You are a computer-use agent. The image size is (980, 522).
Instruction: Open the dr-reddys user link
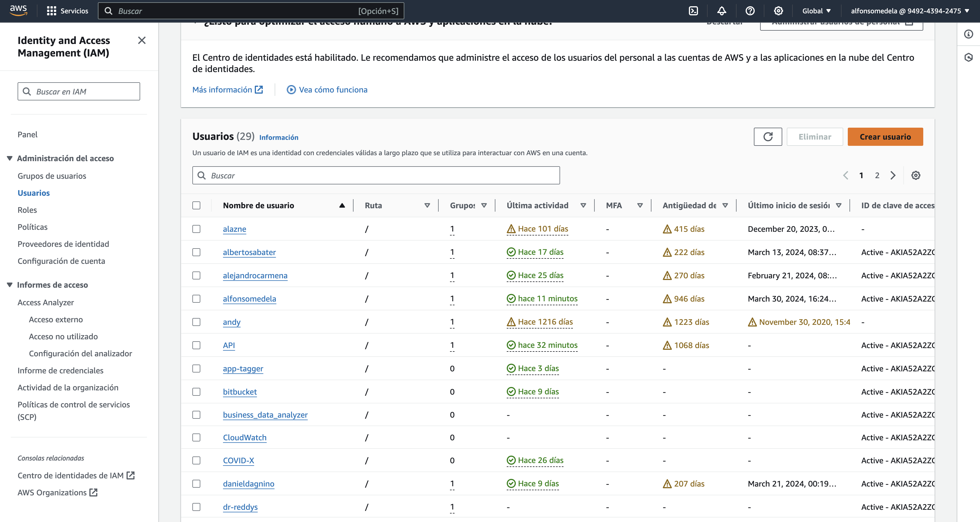[240, 507]
